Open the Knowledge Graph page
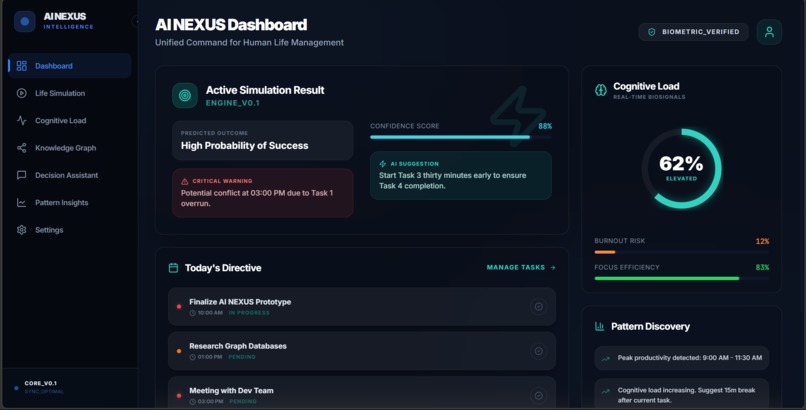The width and height of the screenshot is (806, 410). pyautogui.click(x=70, y=148)
